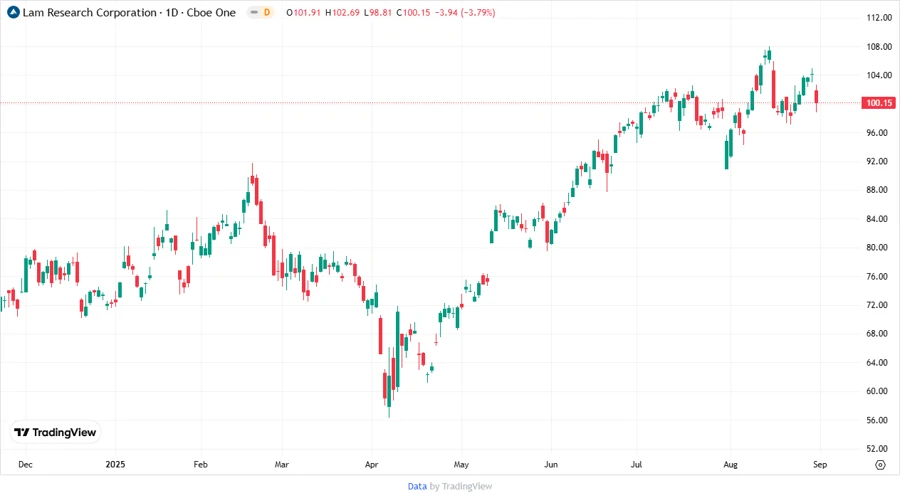Click the Lam Research logo icon
Image resolution: width=900 pixels, height=498 pixels.
pyautogui.click(x=13, y=12)
